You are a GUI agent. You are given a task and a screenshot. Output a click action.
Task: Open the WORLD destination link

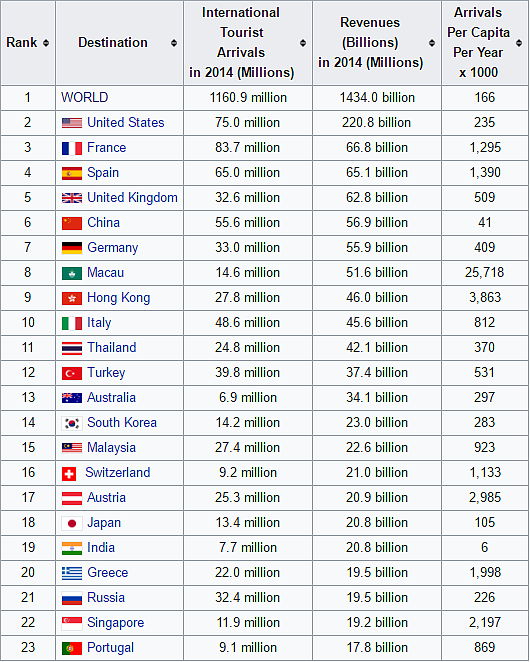point(84,98)
